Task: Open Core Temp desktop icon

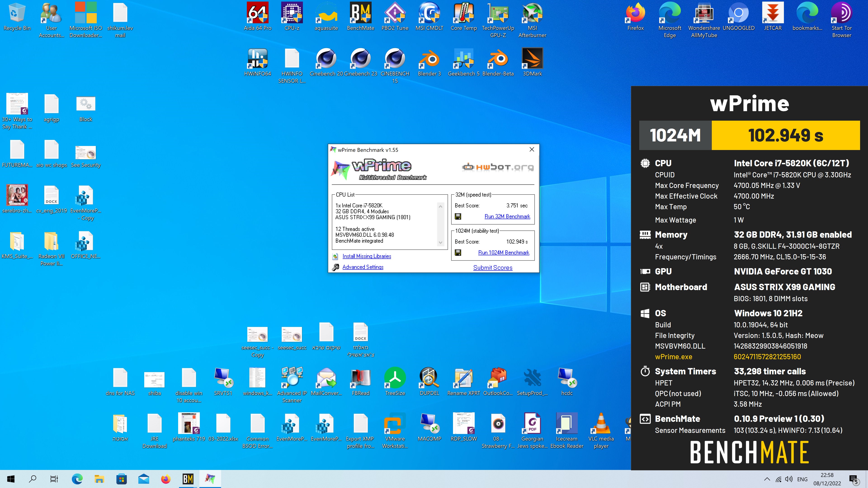Action: 464,16
